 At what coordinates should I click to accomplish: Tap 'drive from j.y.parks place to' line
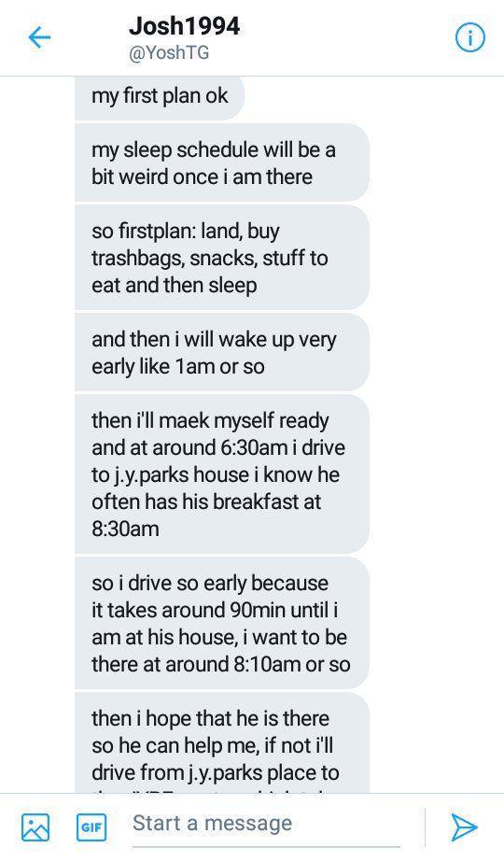(215, 773)
